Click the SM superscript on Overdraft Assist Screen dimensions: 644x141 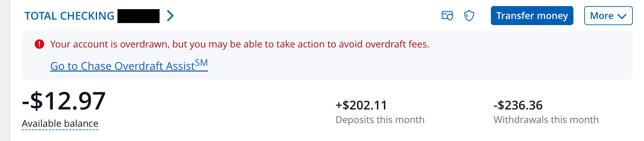[x=201, y=63]
